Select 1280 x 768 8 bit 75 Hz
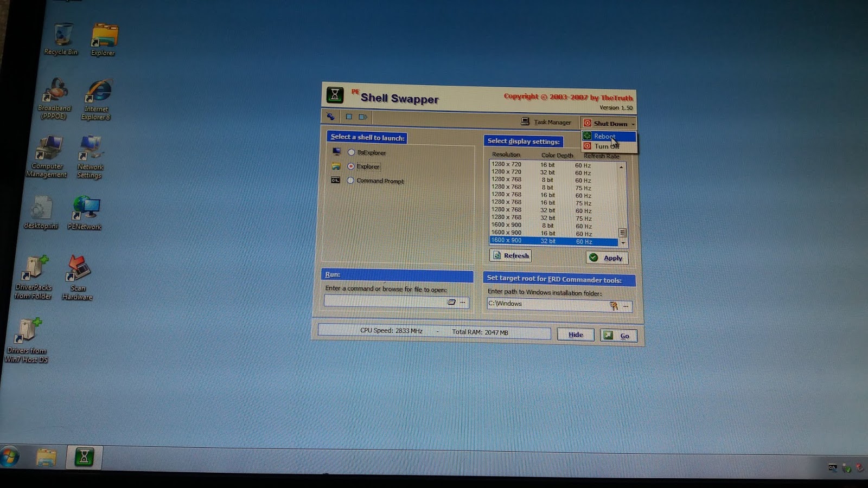 coord(553,188)
